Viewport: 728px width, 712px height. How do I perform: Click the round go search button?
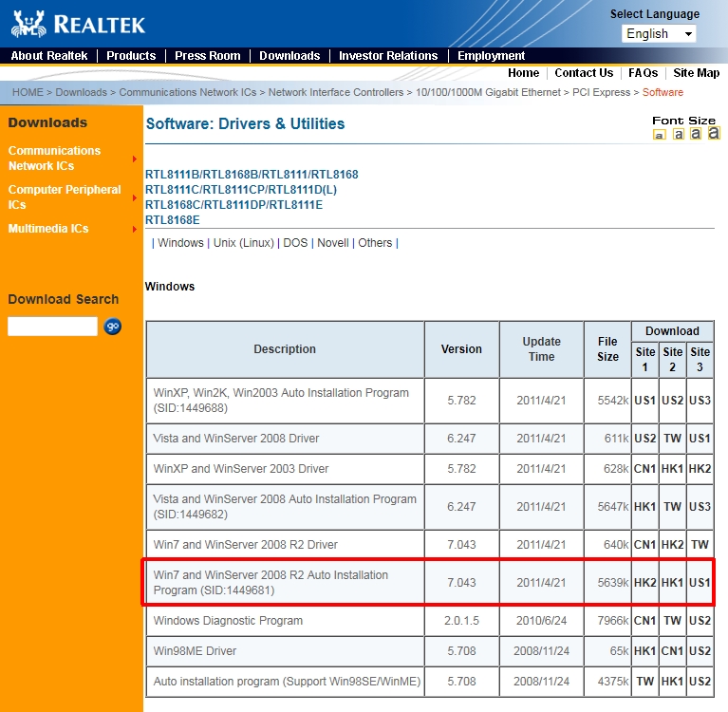tap(112, 326)
